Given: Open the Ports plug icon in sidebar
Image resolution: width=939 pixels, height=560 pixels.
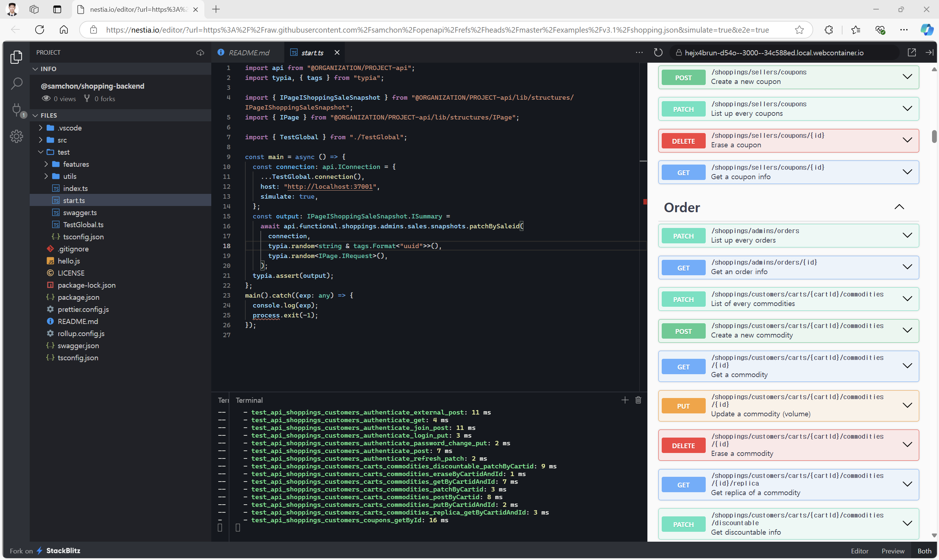Looking at the screenshot, I should [16, 110].
